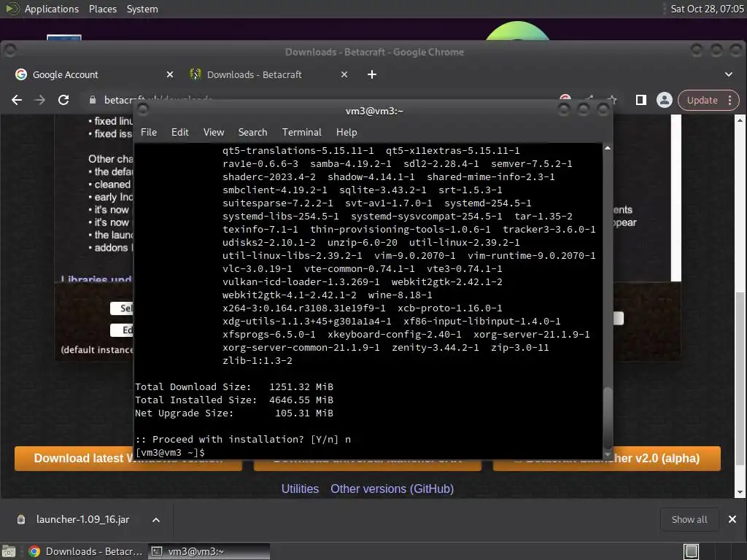Viewport: 747px width, 560px height.
Task: Open the Chrome profile avatar
Action: (x=664, y=100)
